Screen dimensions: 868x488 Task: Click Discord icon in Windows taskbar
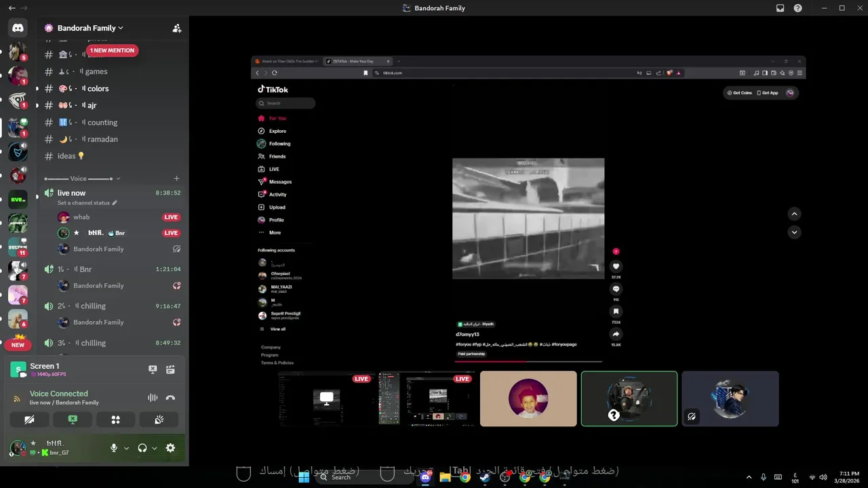point(425,477)
